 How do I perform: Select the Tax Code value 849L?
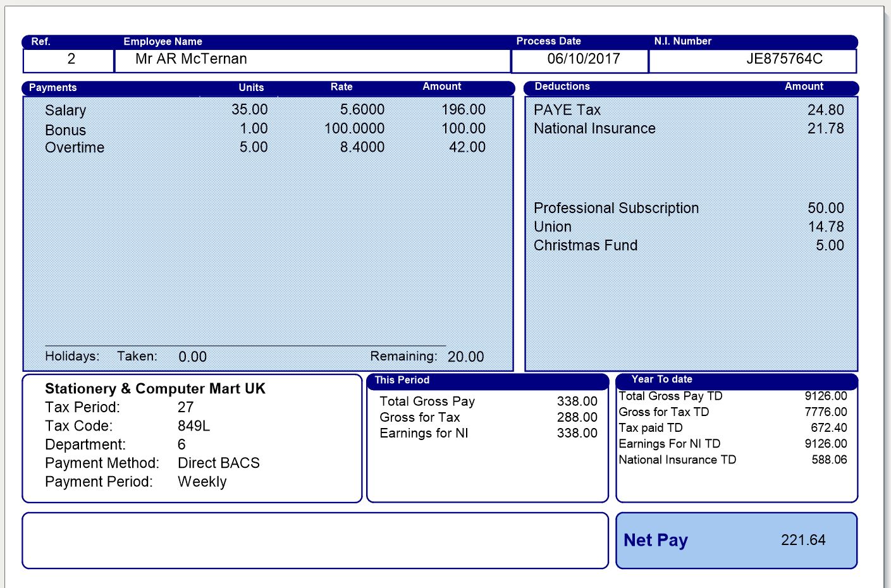click(x=194, y=426)
